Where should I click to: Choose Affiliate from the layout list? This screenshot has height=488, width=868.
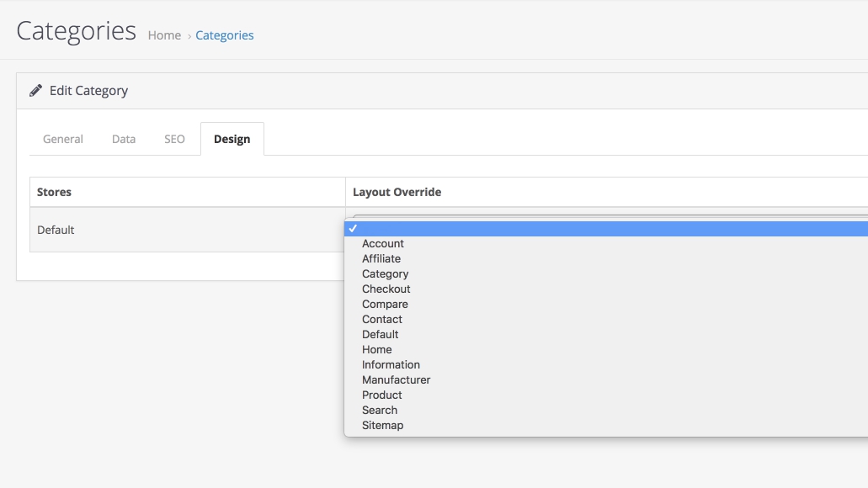pos(381,259)
